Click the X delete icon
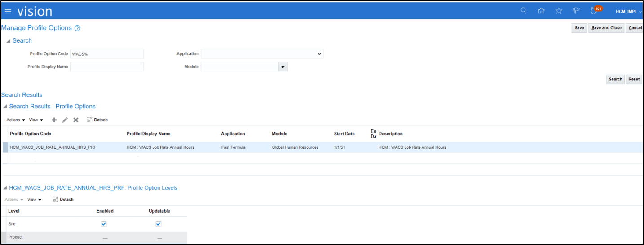The height and width of the screenshot is (245, 644). point(76,120)
